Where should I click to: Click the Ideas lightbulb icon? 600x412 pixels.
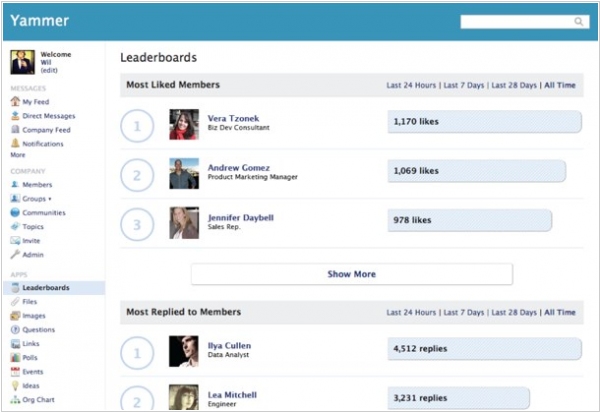point(15,386)
